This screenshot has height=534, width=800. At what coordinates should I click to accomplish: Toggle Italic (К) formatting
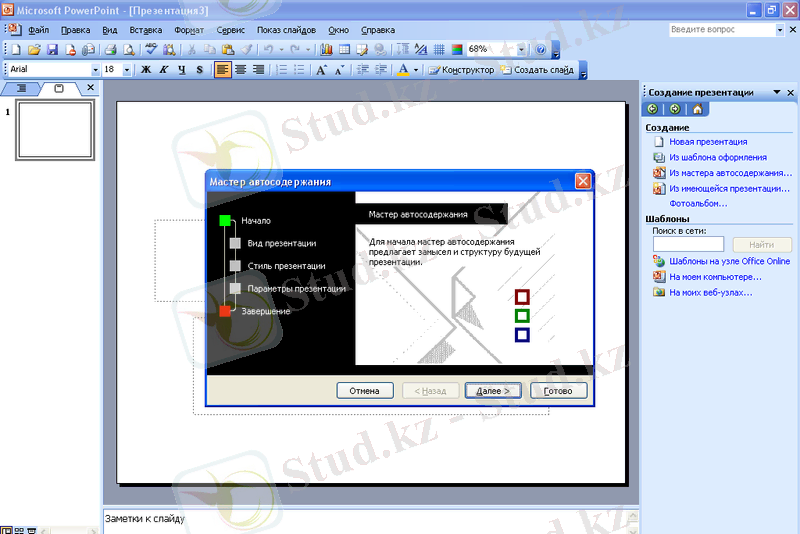[x=163, y=70]
